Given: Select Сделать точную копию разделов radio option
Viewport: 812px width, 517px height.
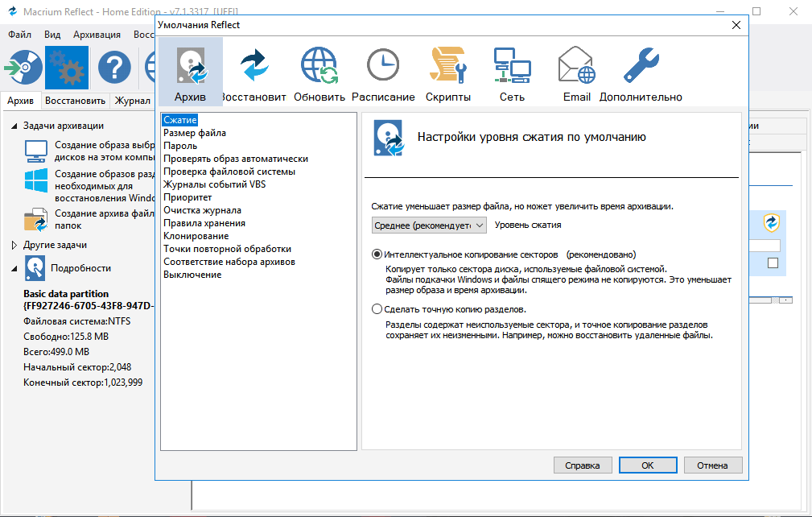Looking at the screenshot, I should [377, 309].
